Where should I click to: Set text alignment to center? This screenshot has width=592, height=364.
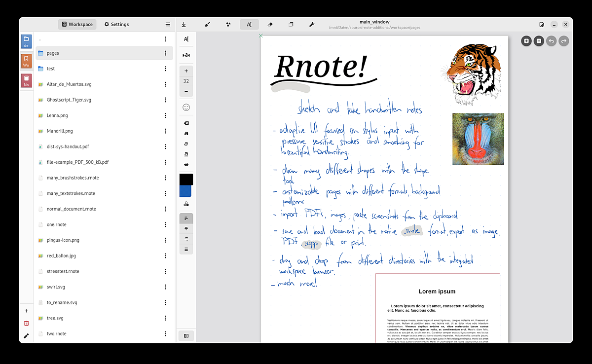[x=186, y=229]
